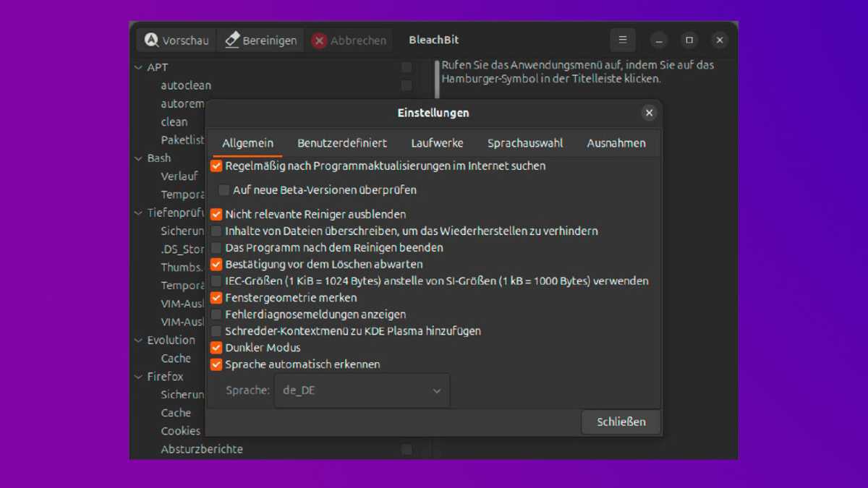Enable 'Fehlerdiagnosemeldungen anzeigen' checkbox

(216, 314)
